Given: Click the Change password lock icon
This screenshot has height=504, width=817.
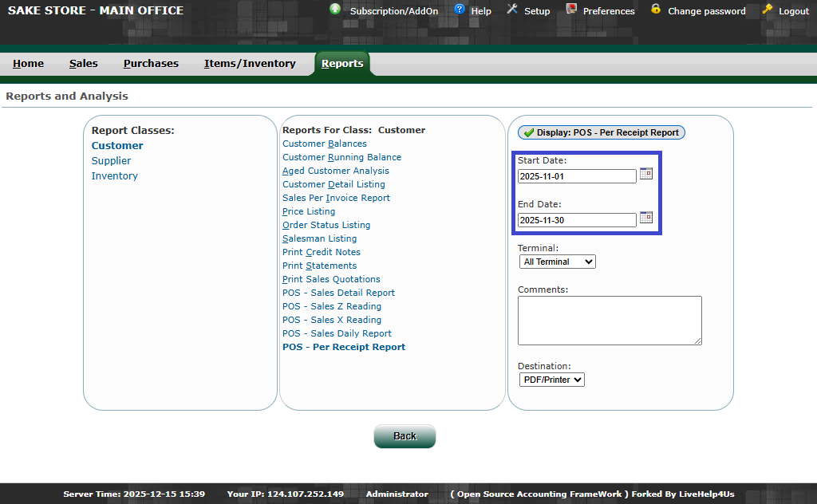Looking at the screenshot, I should pyautogui.click(x=656, y=10).
